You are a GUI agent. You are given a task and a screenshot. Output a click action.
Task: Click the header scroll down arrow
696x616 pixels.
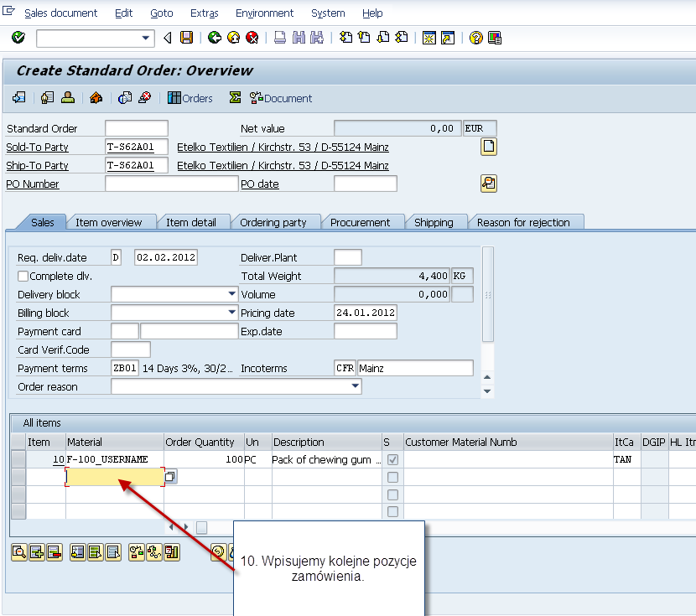[487, 391]
